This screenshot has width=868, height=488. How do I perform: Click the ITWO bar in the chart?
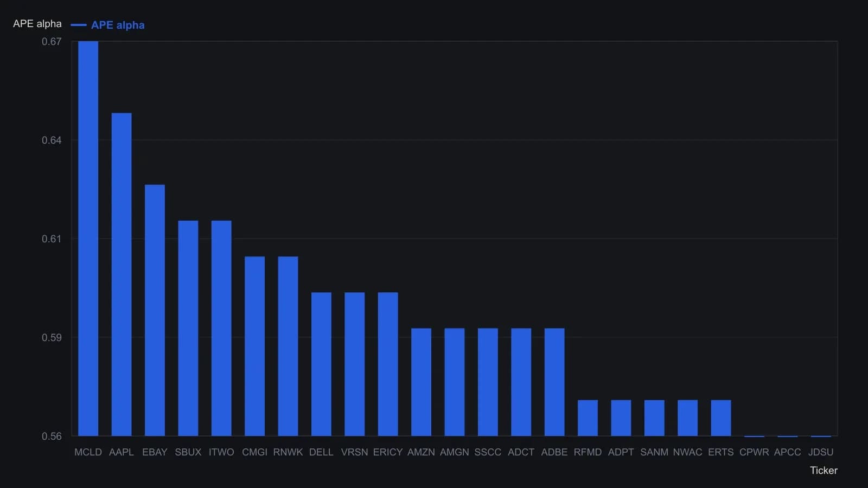point(221,328)
